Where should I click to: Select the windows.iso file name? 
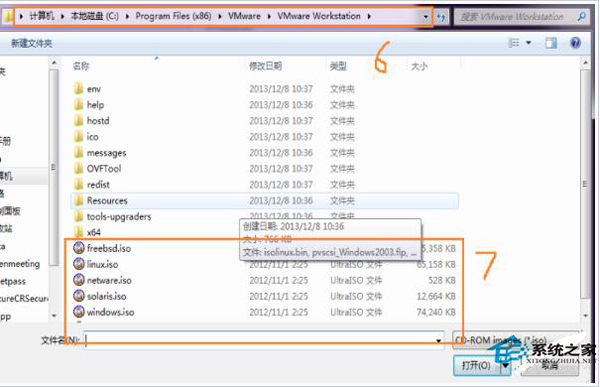coord(110,312)
